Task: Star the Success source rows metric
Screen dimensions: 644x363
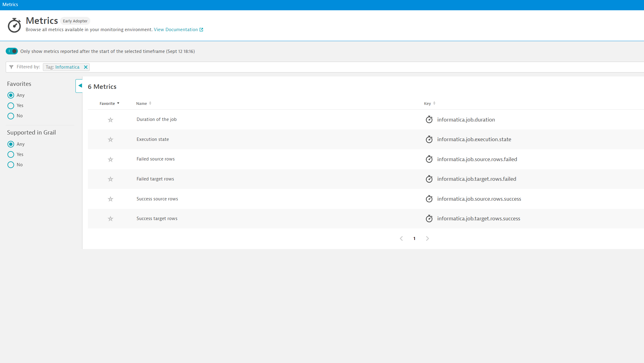Action: pos(110,199)
